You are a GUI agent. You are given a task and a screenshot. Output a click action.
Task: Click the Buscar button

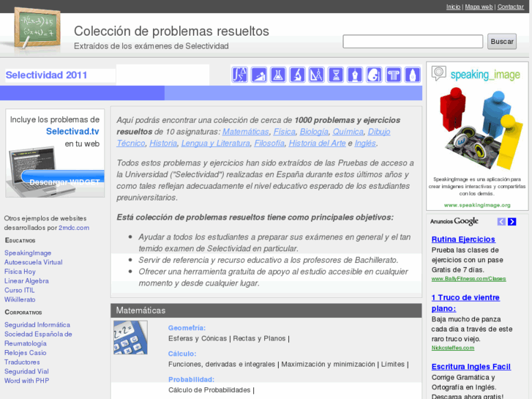pyautogui.click(x=502, y=42)
